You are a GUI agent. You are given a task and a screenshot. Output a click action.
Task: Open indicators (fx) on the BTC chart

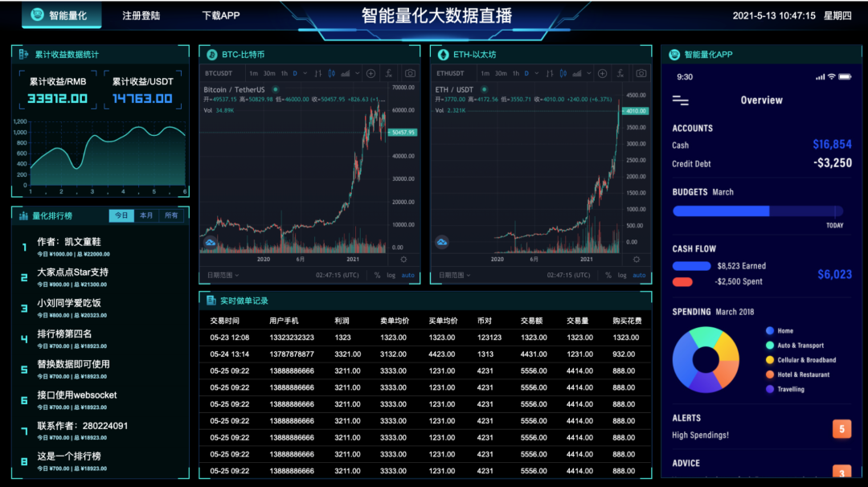389,73
